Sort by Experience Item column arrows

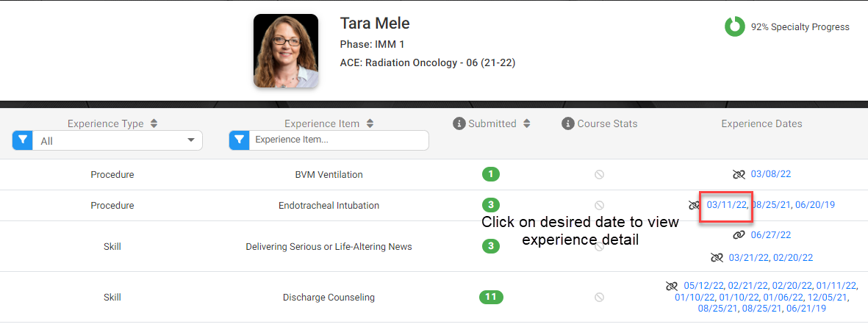point(370,124)
